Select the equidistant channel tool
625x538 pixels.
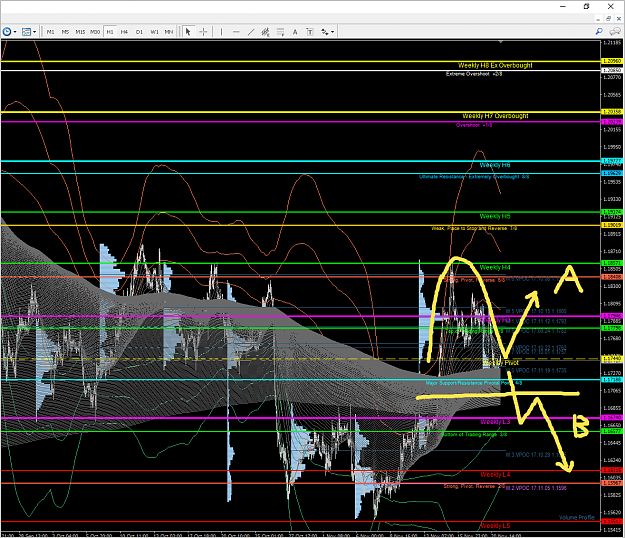click(265, 31)
